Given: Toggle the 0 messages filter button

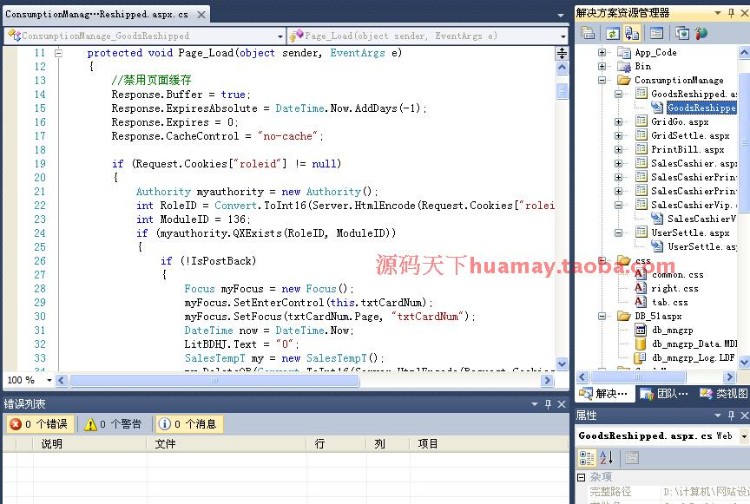Looking at the screenshot, I should [188, 424].
